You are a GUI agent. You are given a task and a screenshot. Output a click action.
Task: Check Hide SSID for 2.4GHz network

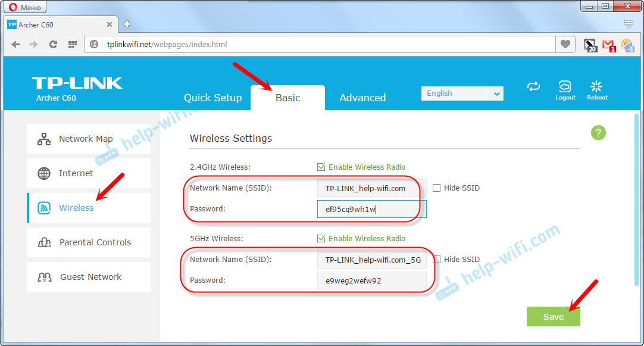[x=436, y=188]
